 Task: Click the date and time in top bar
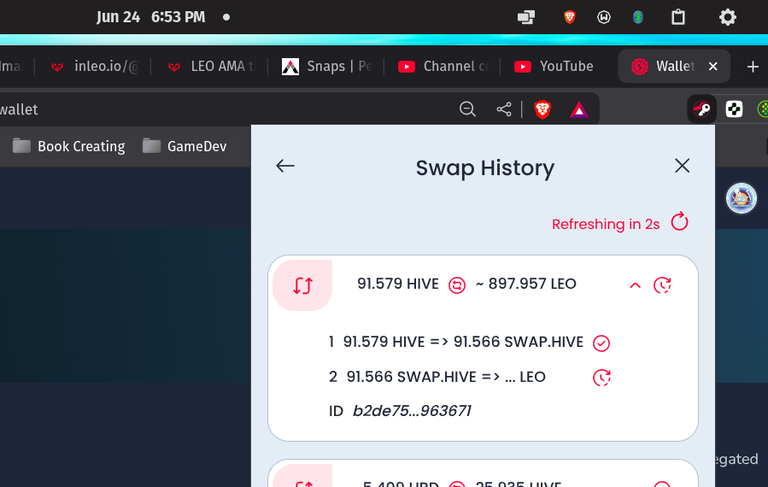[x=151, y=17]
